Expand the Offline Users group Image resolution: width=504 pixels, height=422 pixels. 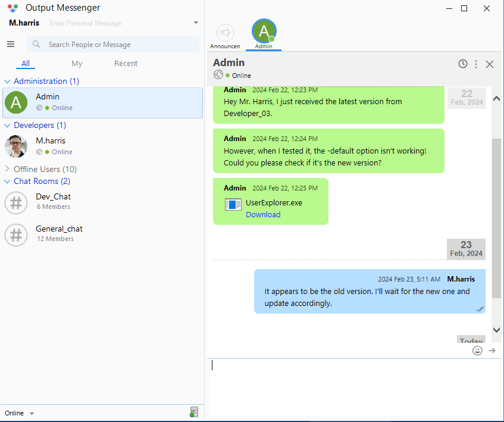point(8,169)
